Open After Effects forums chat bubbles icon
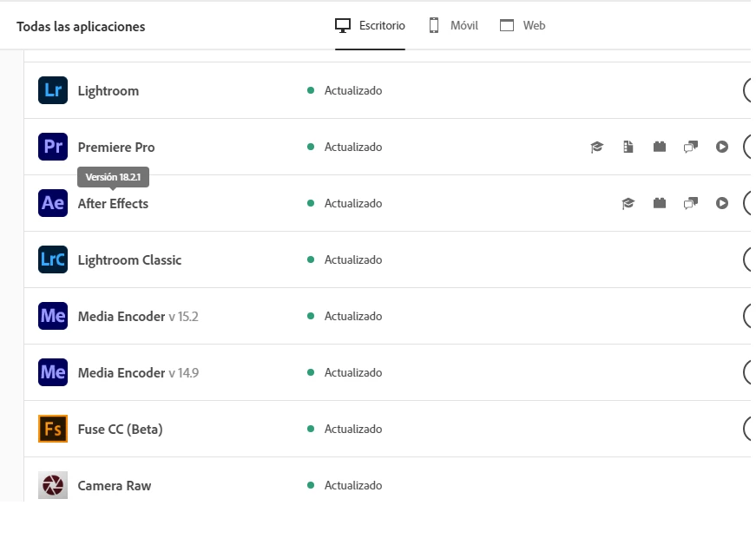756x558 pixels. tap(691, 203)
